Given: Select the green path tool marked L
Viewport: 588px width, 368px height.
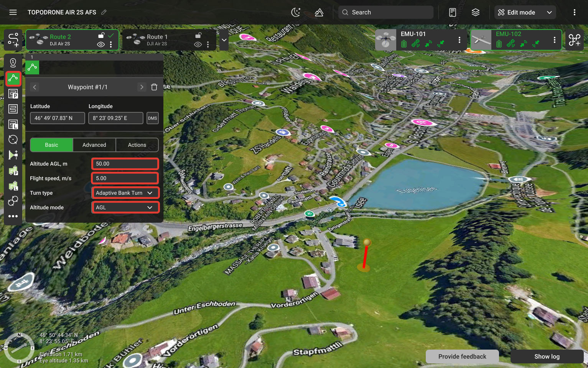Looking at the screenshot, I should (x=13, y=186).
